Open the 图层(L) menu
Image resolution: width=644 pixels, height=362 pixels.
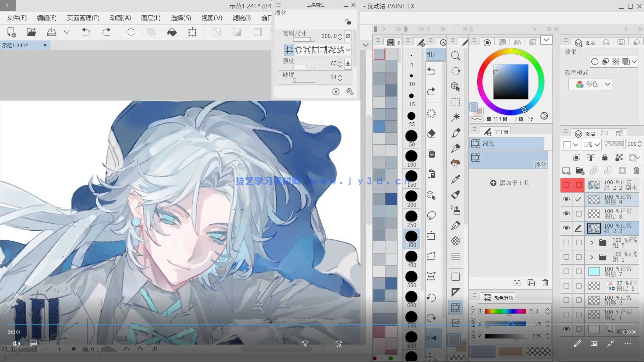coord(151,18)
